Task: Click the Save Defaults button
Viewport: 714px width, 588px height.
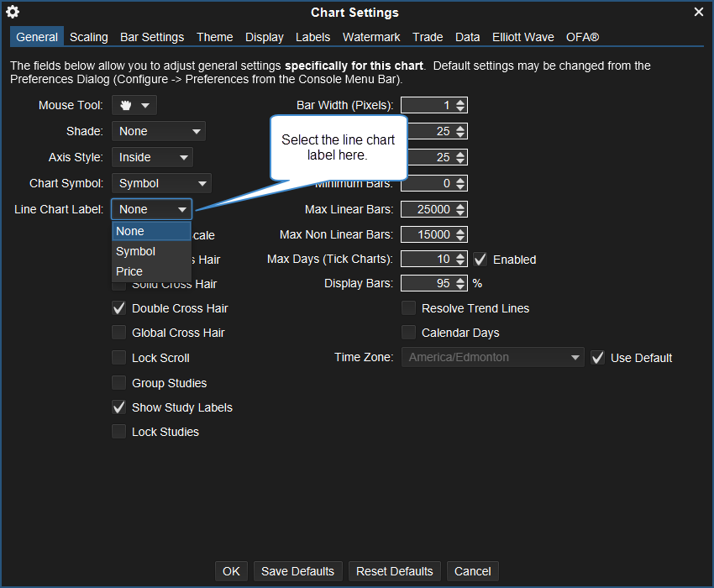Action: pyautogui.click(x=297, y=571)
